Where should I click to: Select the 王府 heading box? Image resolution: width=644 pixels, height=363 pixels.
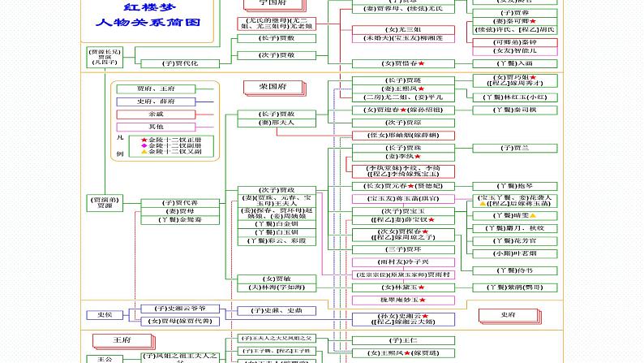click(122, 340)
